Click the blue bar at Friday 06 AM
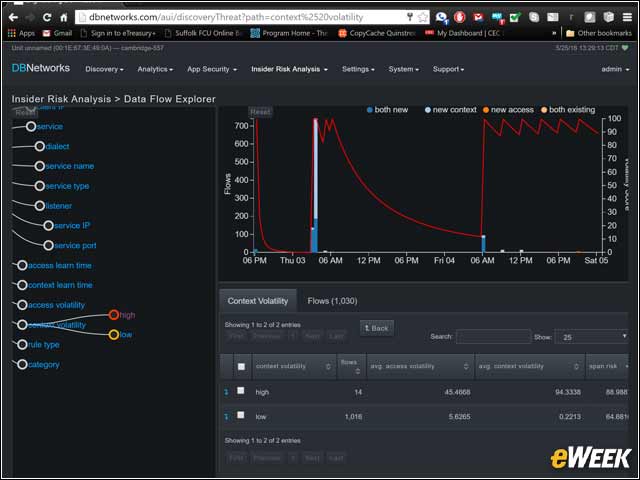 click(x=484, y=244)
